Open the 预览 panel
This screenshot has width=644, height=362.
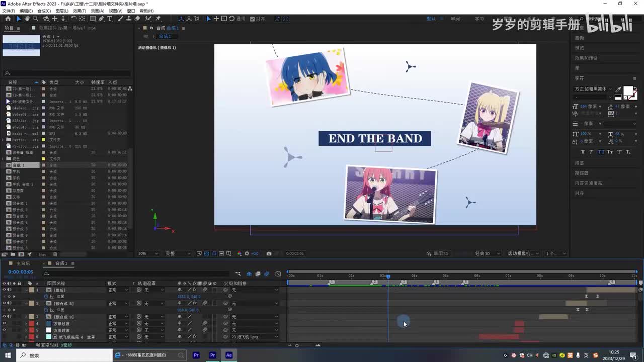coord(580,48)
